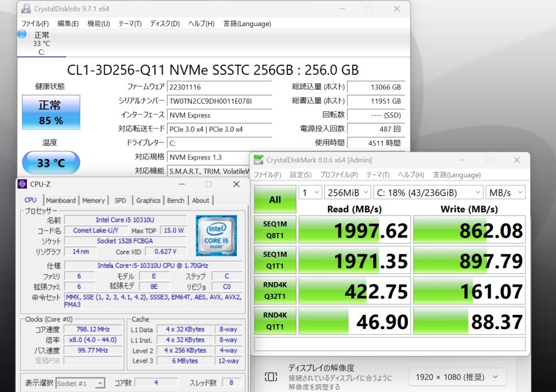This screenshot has width=556, height=392.
Task: Click the green All benchmark button
Action: pos(275,199)
